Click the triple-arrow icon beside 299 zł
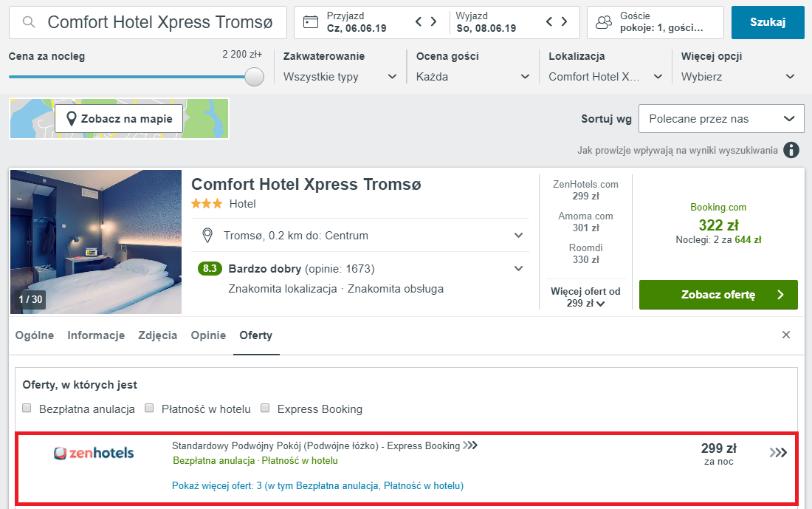Viewport: 812px width, 509px height. 778,453
